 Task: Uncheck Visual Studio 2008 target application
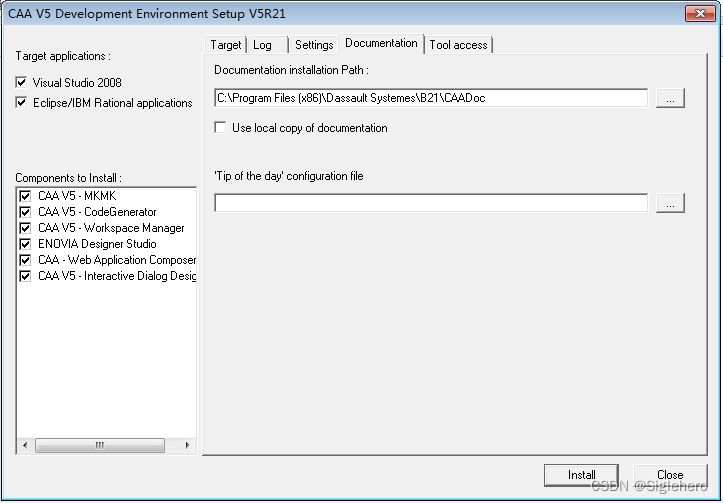pos(22,83)
